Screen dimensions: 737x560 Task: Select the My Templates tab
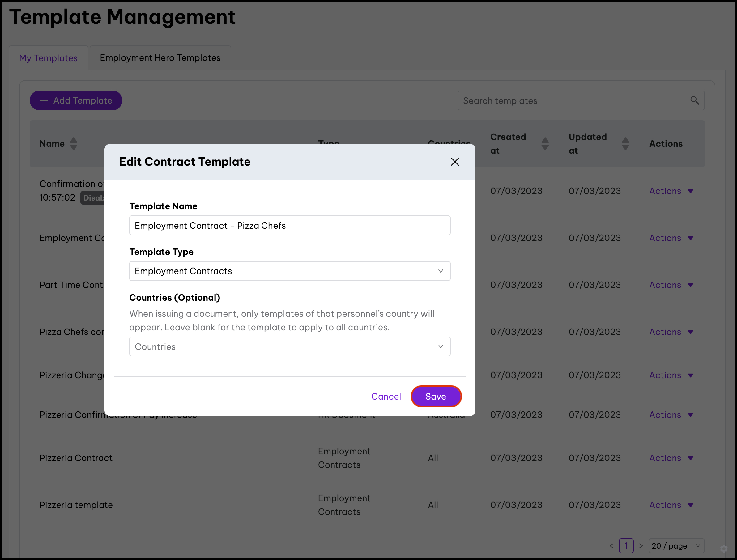(48, 58)
